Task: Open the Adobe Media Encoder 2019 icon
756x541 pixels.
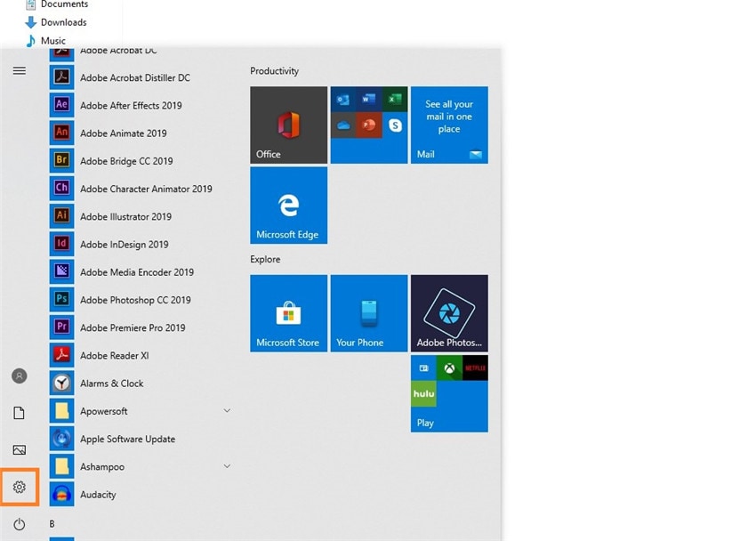Action: (x=61, y=272)
